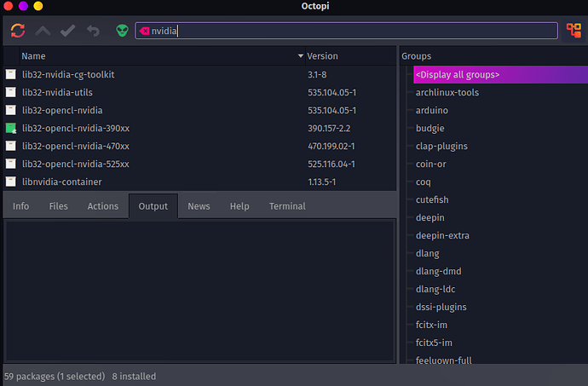The width and height of the screenshot is (588, 386).
Task: Select the deepin group
Action: (429, 218)
